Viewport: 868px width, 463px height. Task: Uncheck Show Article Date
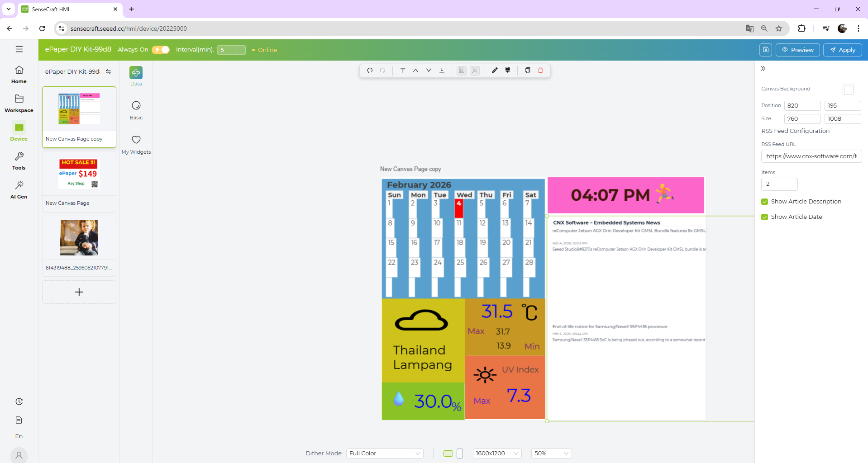[765, 217]
